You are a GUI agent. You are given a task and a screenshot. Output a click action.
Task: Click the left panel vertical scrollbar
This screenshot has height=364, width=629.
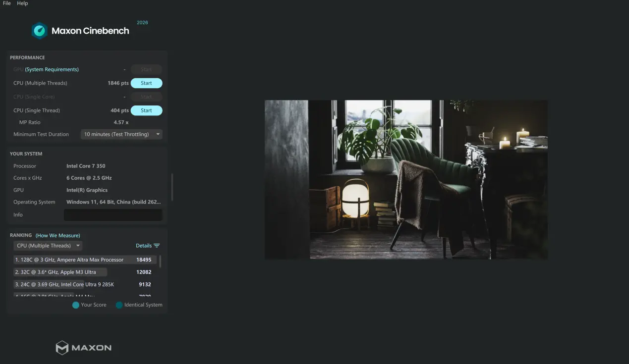click(x=172, y=187)
